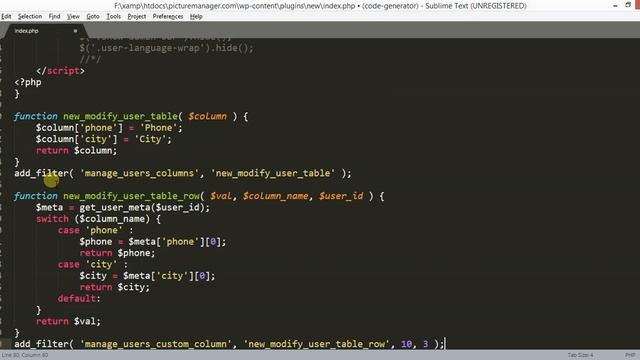
Task: Click the case 'city' line
Action: click(x=93, y=264)
